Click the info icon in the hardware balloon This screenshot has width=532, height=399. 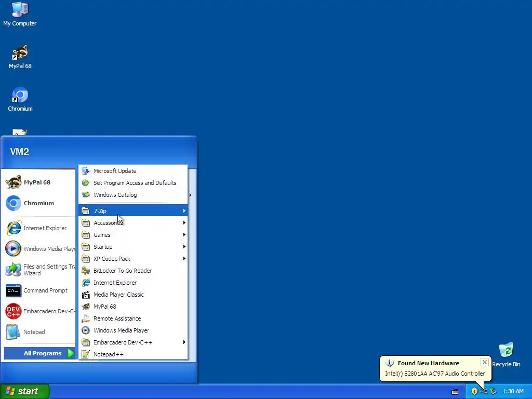390,363
